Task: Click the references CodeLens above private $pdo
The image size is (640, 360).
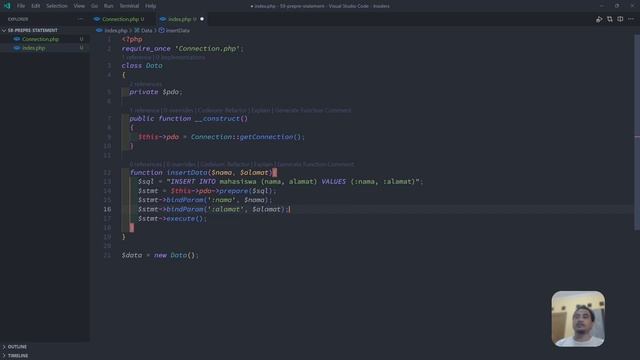Action: (x=146, y=84)
